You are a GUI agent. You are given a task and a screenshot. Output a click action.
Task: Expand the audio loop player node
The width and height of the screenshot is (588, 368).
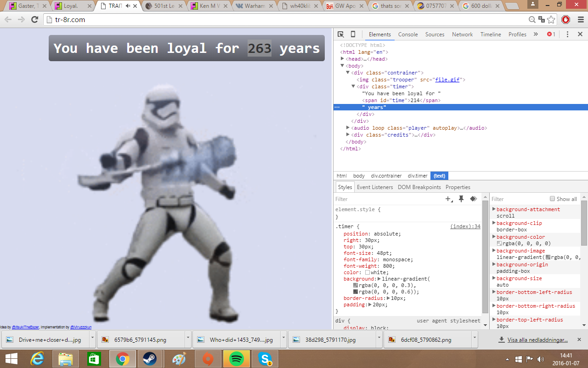pos(348,128)
